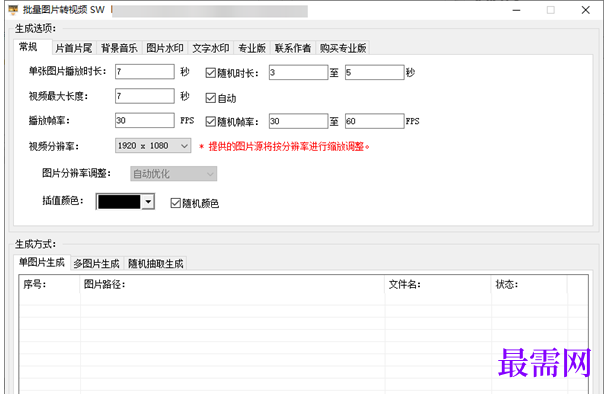The height and width of the screenshot is (394, 610).
Task: Click the 状态 column header
Action: click(x=529, y=284)
